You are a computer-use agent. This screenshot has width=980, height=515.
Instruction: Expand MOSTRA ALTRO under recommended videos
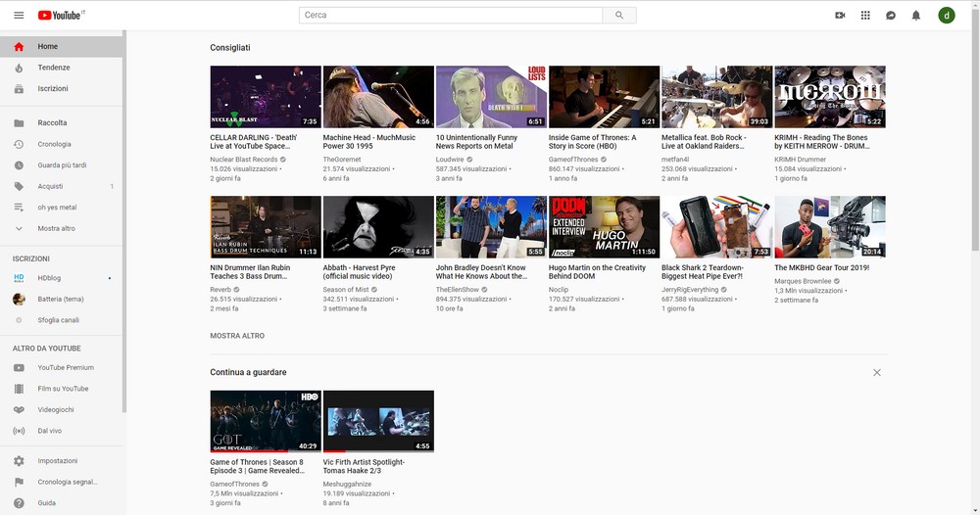point(237,336)
